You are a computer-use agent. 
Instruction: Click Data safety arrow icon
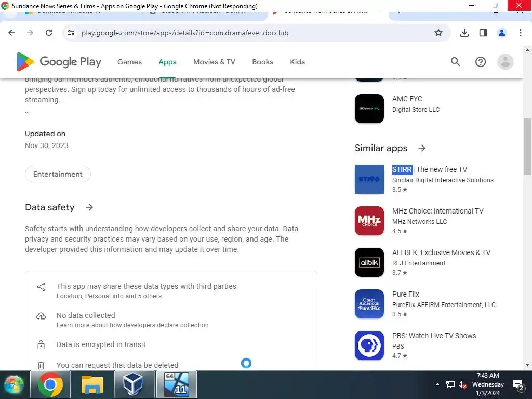pyautogui.click(x=89, y=207)
